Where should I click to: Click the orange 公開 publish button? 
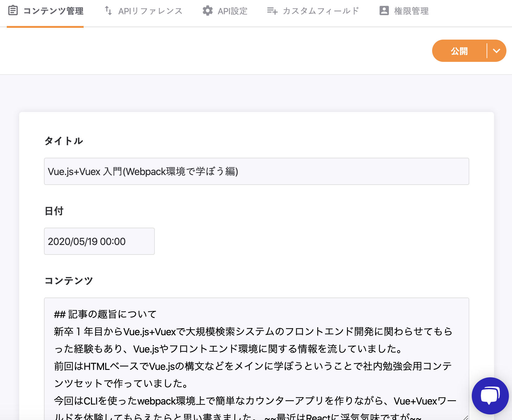point(459,51)
